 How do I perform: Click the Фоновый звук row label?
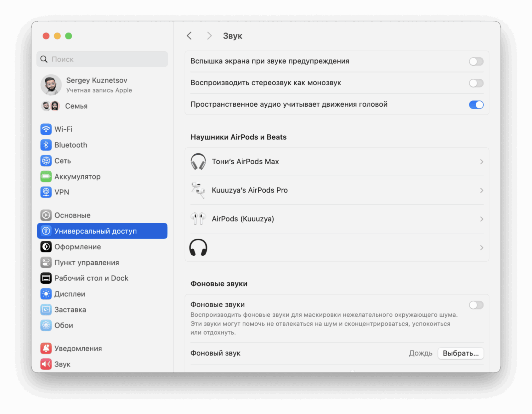tap(215, 353)
